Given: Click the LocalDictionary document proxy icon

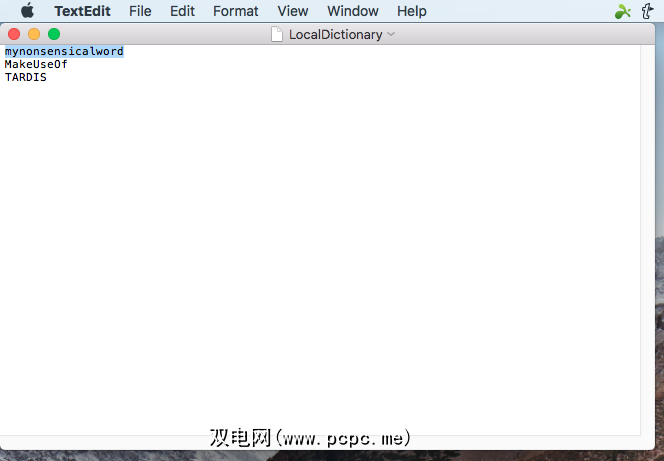Looking at the screenshot, I should 277,34.
